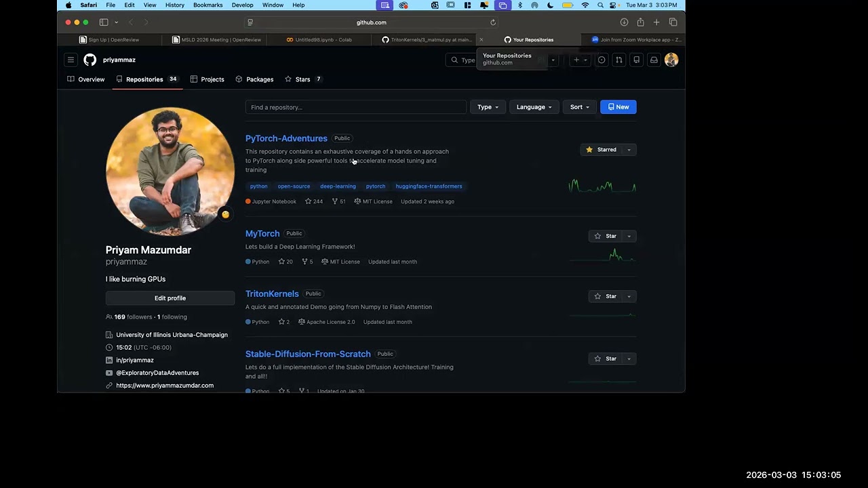Click the huggingface-transformers topic tag

[x=429, y=186]
